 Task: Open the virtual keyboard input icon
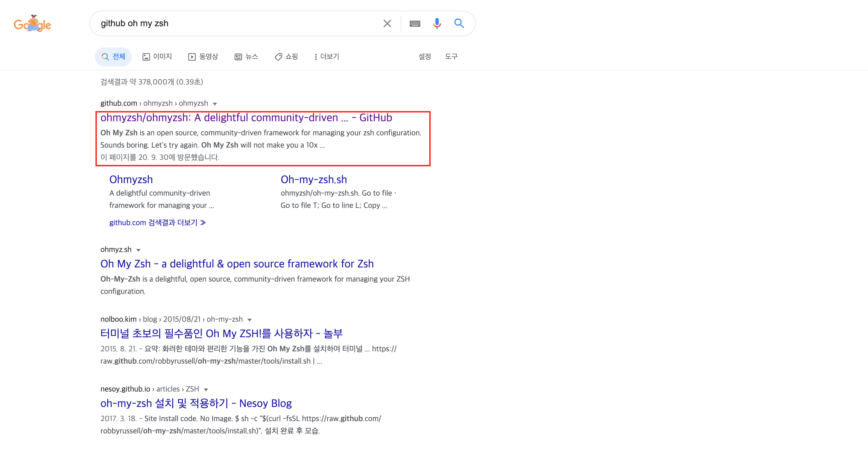click(415, 23)
